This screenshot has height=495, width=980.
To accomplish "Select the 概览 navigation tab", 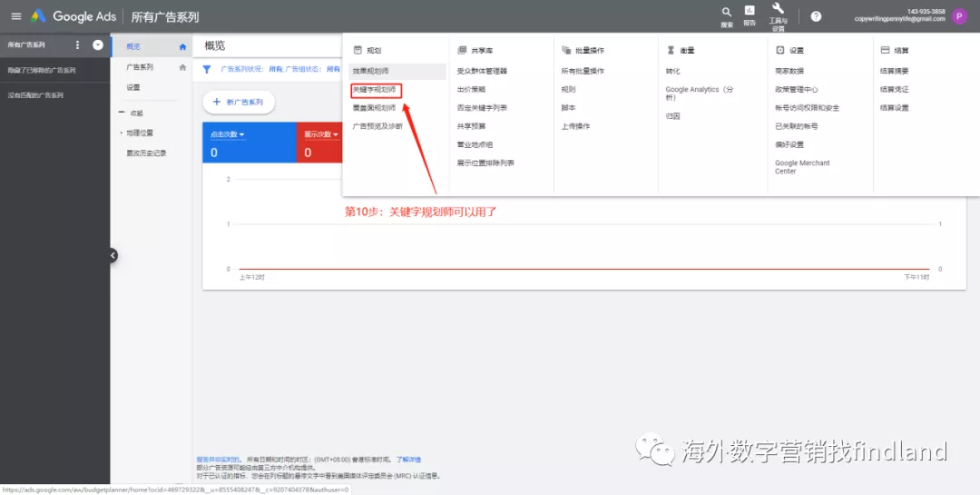I will (152, 46).
